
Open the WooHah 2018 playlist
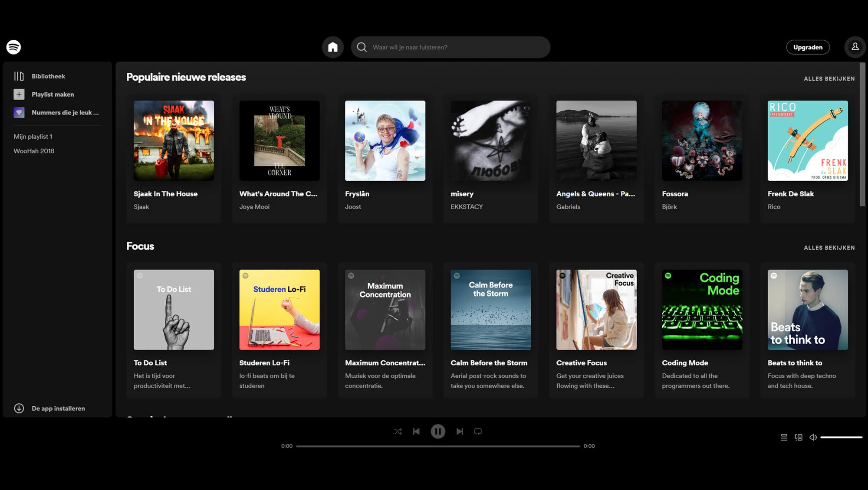[34, 151]
